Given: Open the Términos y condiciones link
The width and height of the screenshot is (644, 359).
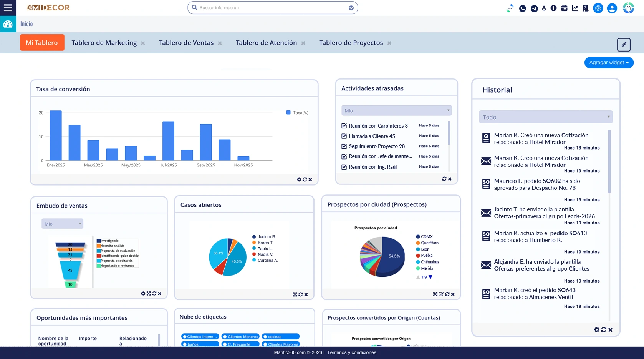Looking at the screenshot, I should [x=351, y=352].
